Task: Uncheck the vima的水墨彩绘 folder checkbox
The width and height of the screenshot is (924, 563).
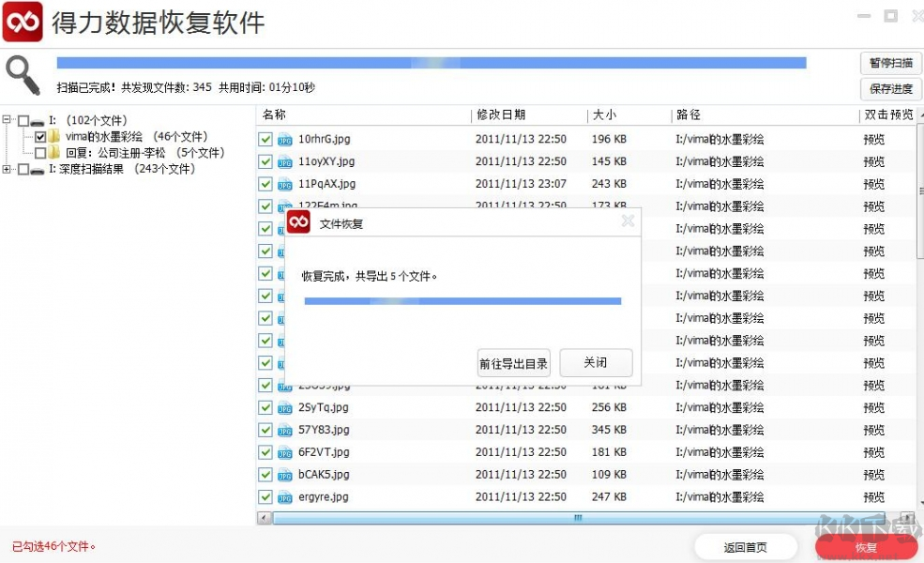Action: (40, 137)
